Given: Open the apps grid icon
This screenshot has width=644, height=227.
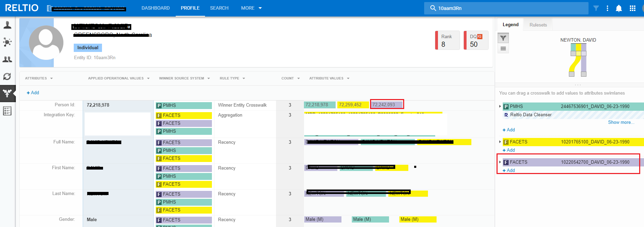Looking at the screenshot, I should 633,8.
